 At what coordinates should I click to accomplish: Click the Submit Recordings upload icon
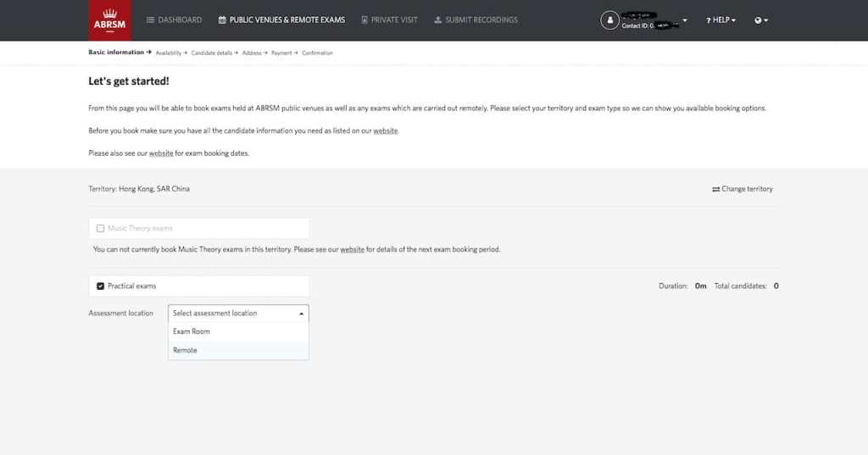click(437, 19)
